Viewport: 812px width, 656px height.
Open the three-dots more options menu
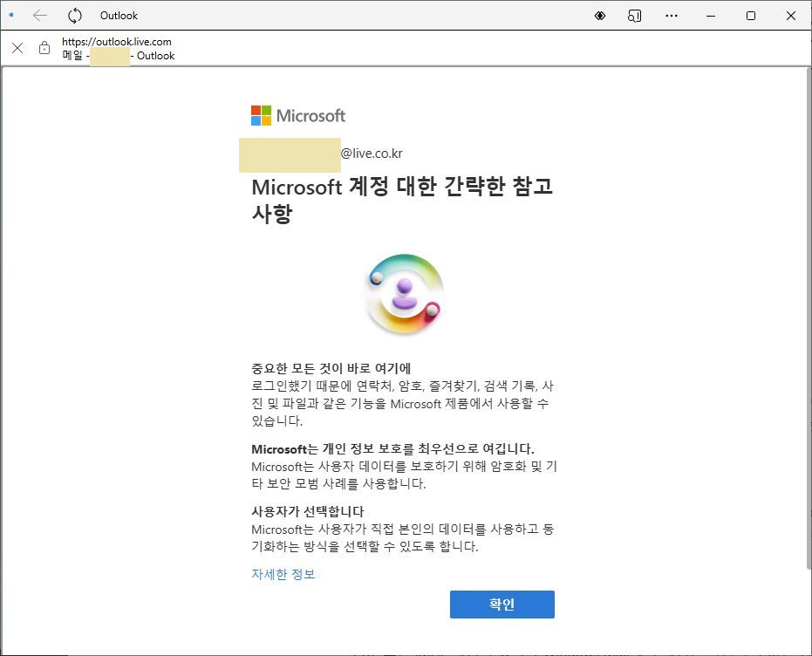point(672,16)
